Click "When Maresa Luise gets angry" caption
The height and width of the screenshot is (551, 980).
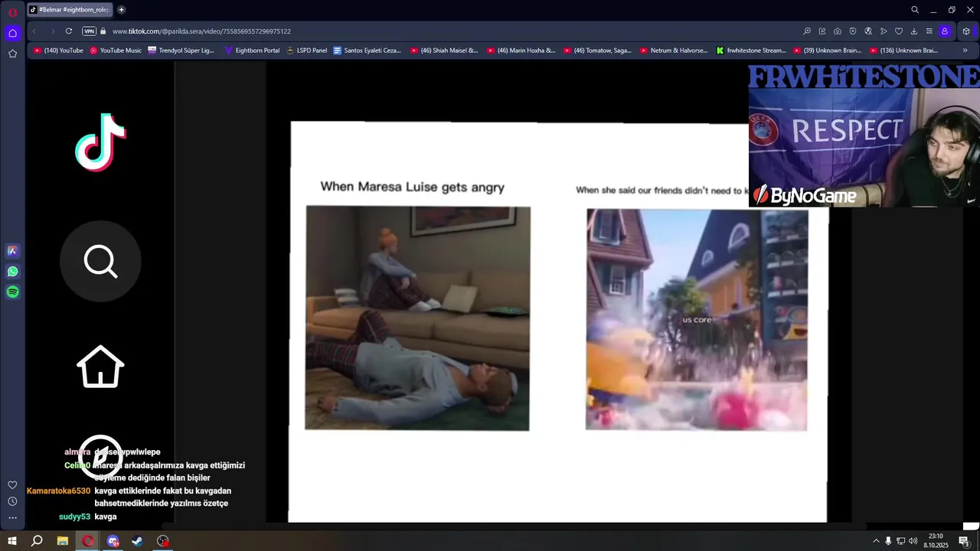pos(412,187)
